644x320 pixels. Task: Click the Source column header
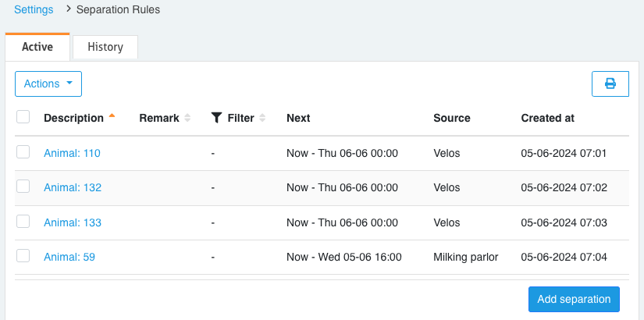[452, 119]
